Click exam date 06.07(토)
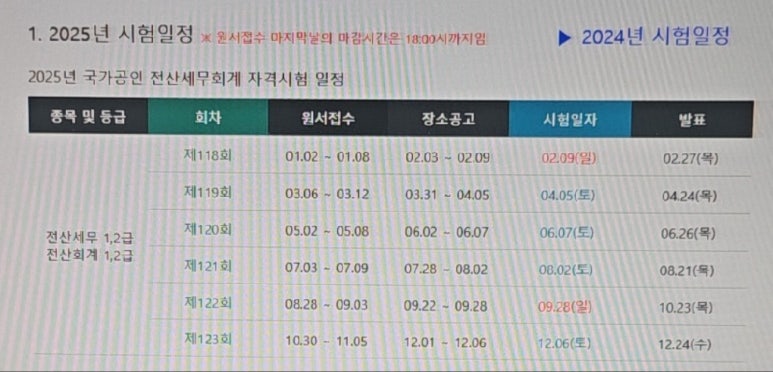 [x=567, y=233]
